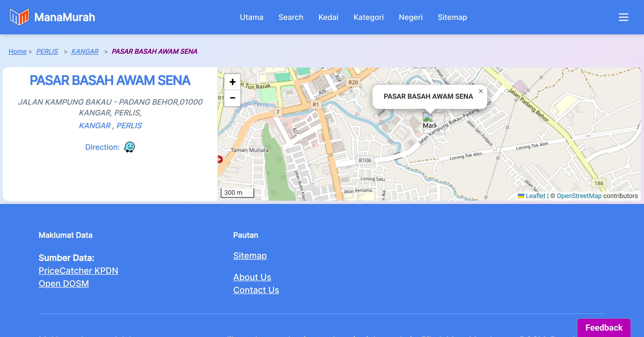Click the red hospital marker on map
Screen dimensions: 644x337
(x=219, y=159)
